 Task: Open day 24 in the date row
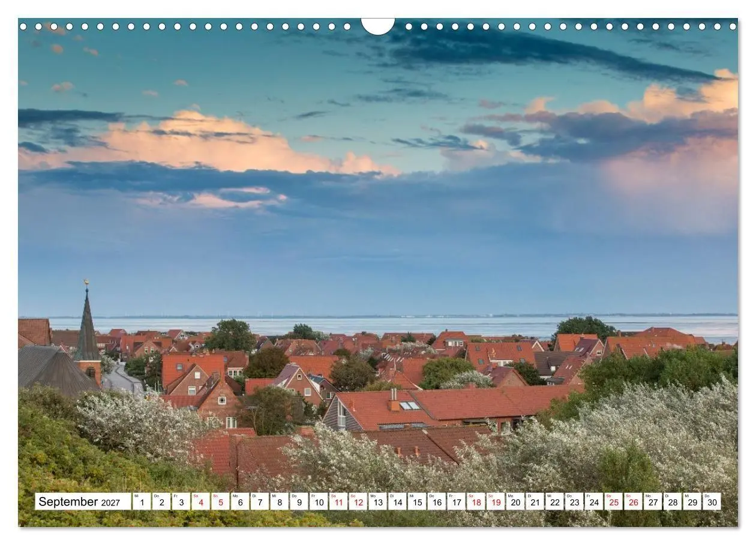tap(594, 502)
